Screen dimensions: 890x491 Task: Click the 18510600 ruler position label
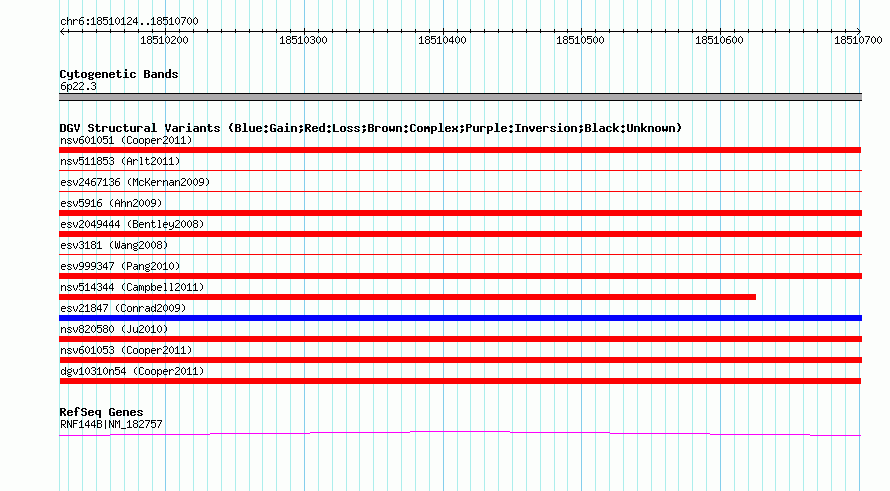[719, 40]
